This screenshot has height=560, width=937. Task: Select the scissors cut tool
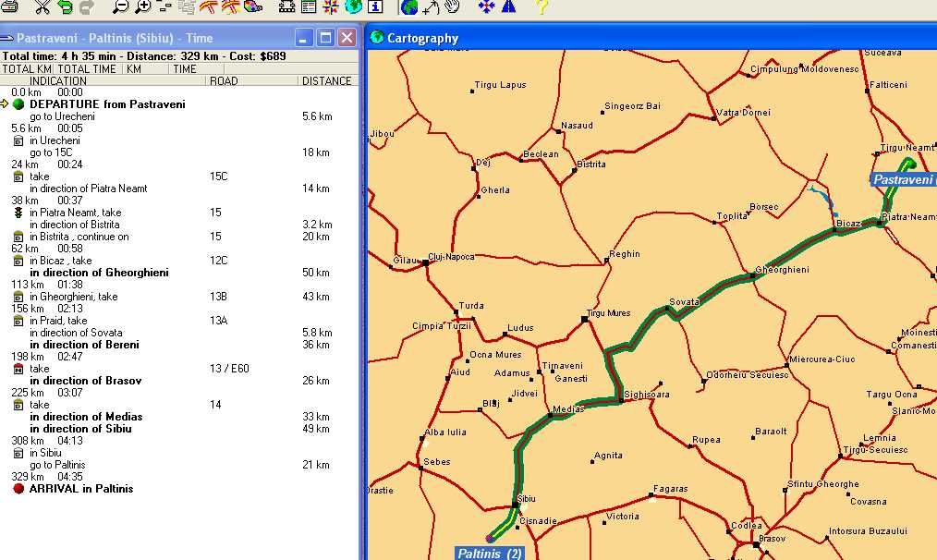click(x=42, y=6)
